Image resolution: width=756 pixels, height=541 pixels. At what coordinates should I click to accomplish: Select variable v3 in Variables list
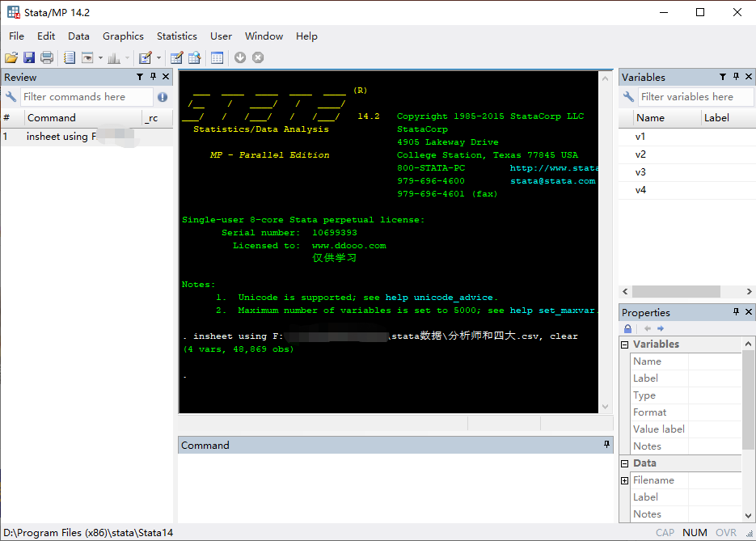click(687, 172)
